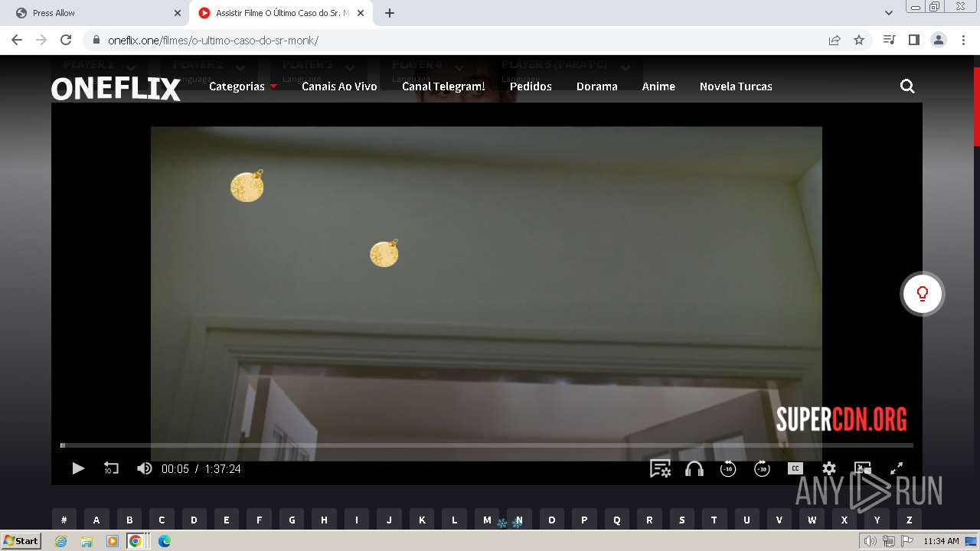Filter titles by letter A
This screenshot has width=980, height=551.
pos(96,520)
